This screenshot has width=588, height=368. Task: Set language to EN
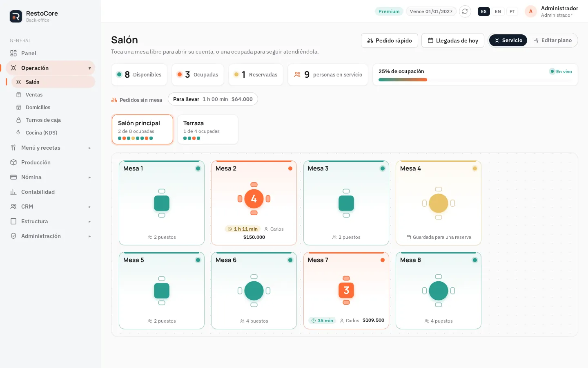[498, 11]
